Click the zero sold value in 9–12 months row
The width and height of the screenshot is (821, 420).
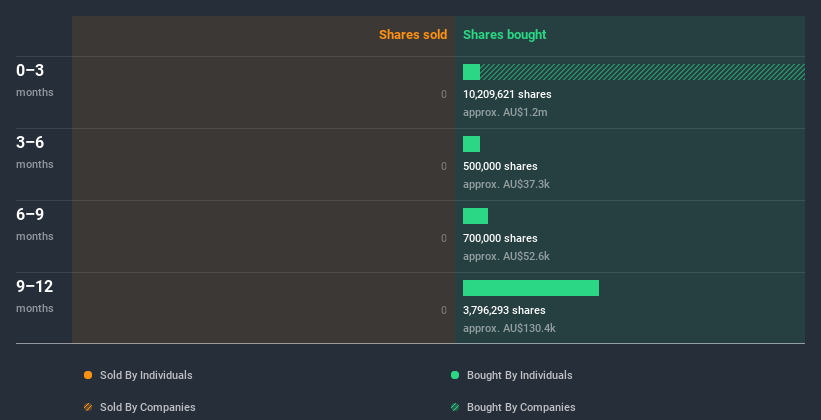(444, 310)
